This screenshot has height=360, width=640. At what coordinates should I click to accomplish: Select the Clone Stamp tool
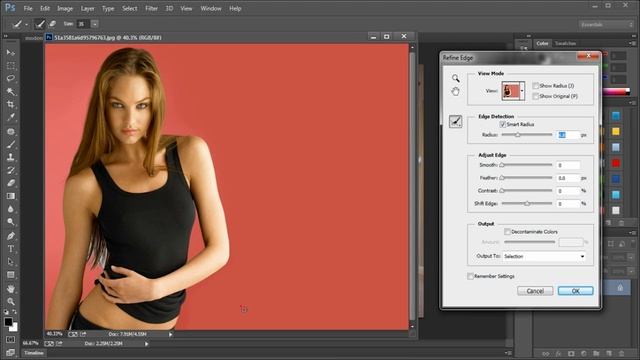coord(11,157)
